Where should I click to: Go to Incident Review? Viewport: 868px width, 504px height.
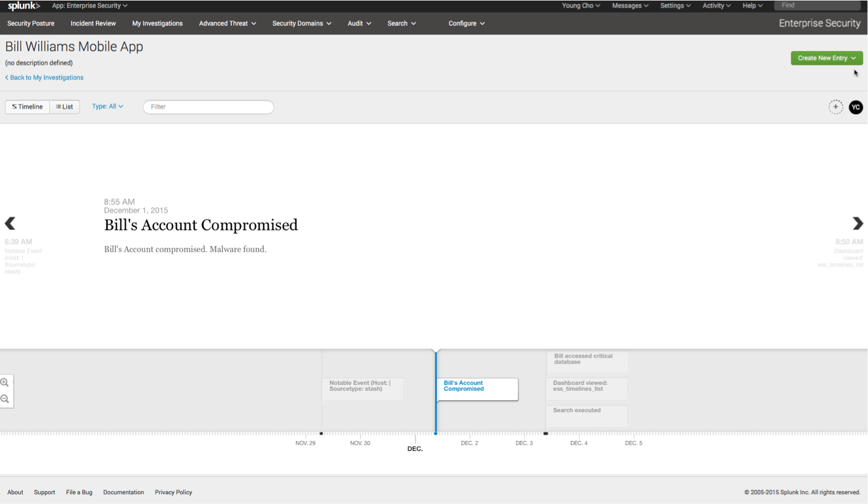coord(93,24)
